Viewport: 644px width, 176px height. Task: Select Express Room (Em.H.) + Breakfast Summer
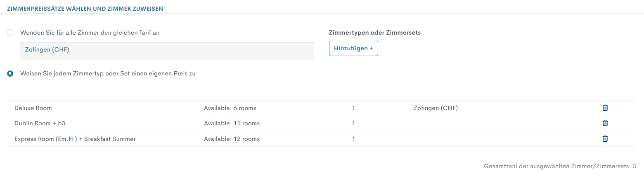(x=75, y=139)
